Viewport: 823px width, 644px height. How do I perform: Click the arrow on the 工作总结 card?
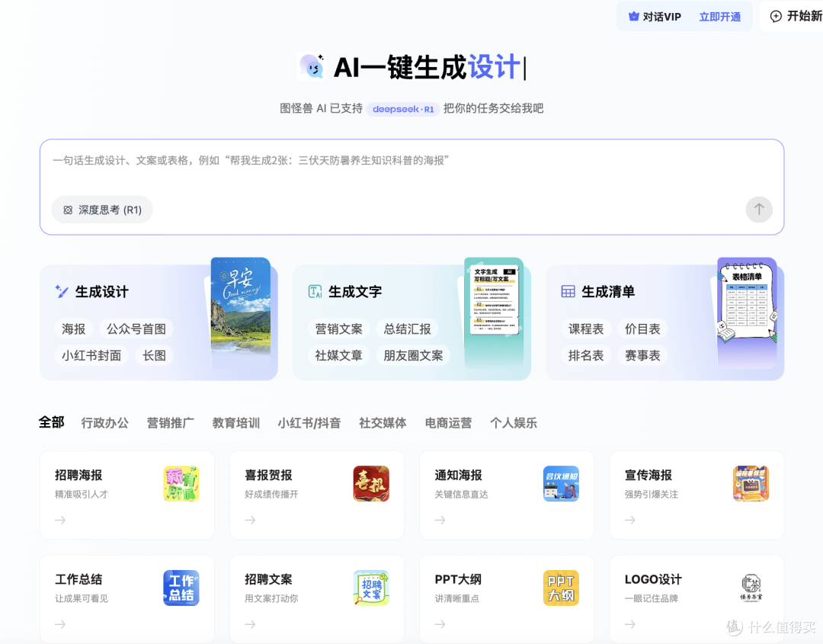60,624
